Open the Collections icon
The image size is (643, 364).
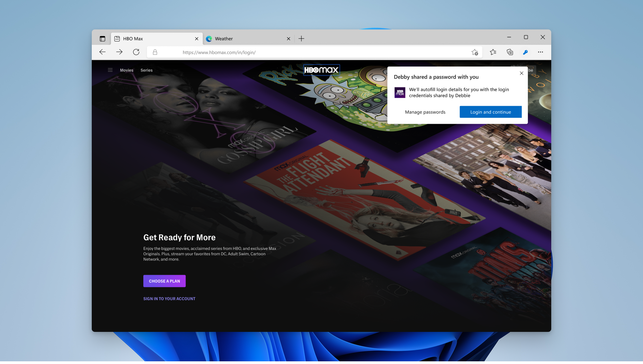(x=510, y=52)
